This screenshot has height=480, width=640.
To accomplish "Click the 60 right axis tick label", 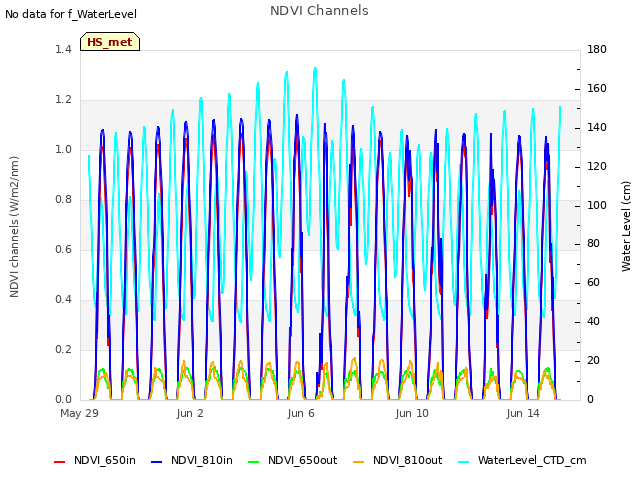I will pyautogui.click(x=593, y=283).
